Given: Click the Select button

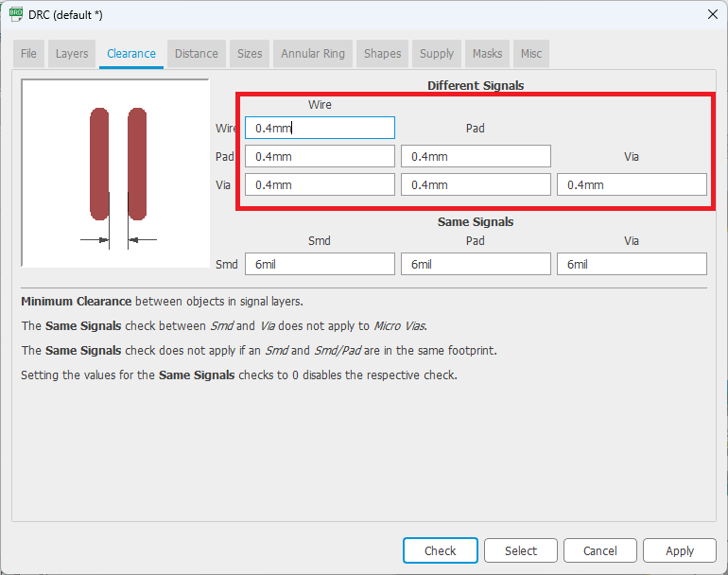Looking at the screenshot, I should (520, 550).
